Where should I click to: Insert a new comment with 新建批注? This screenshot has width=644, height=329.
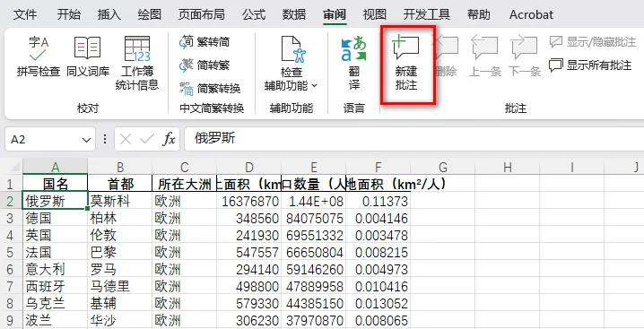coord(406,63)
